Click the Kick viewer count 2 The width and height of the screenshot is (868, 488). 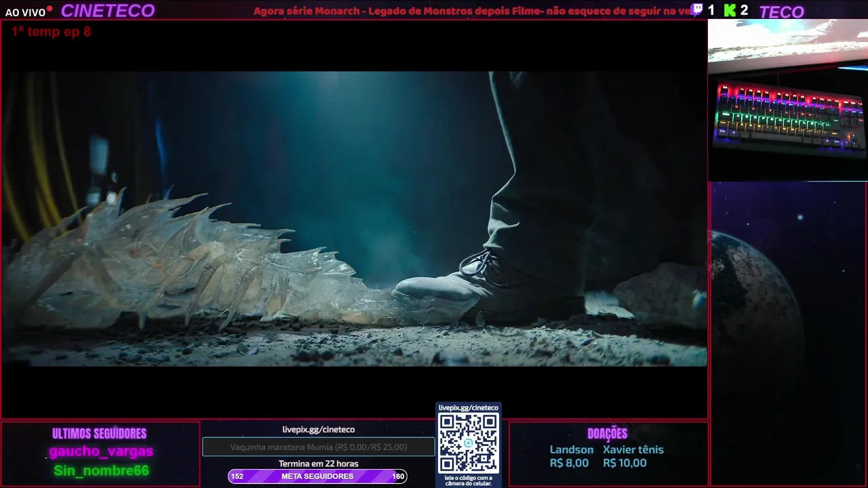(x=745, y=10)
